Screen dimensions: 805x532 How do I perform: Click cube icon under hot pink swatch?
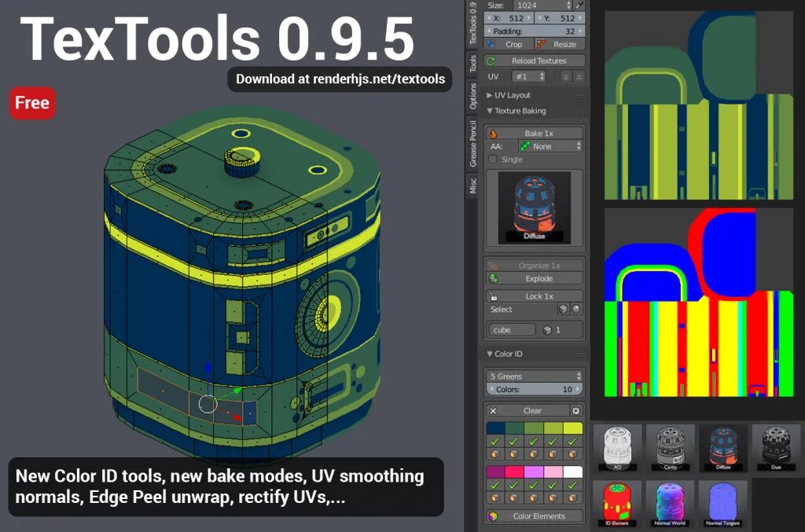coord(514,497)
